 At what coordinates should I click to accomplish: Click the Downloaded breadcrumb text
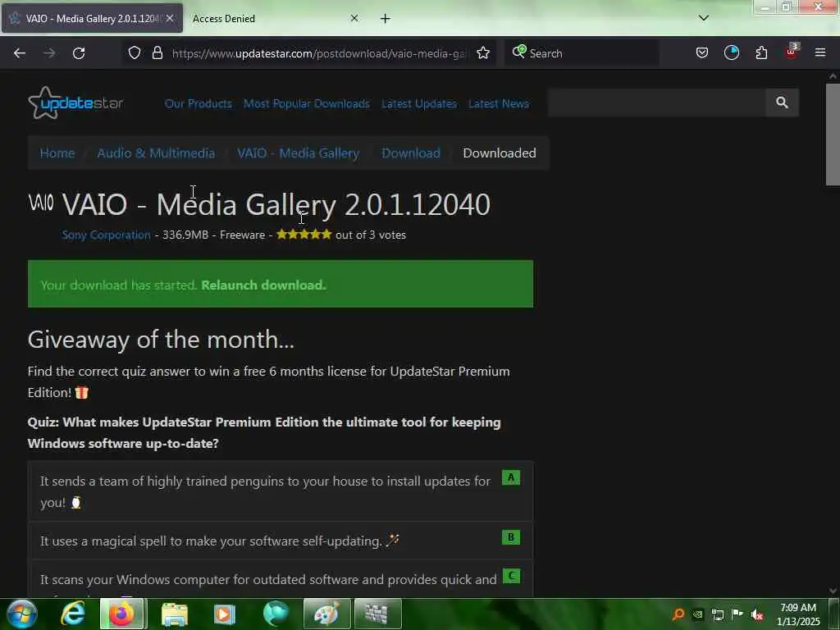[500, 153]
